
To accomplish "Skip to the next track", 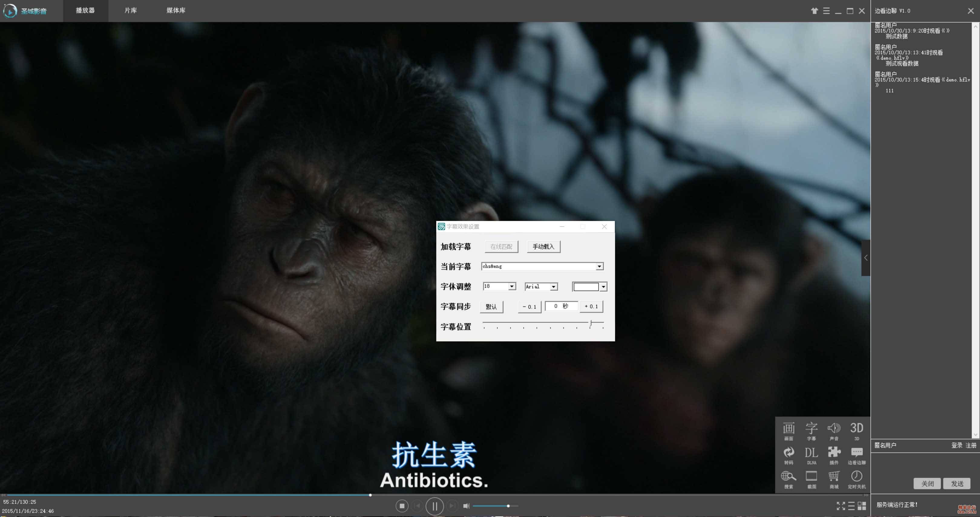I will (452, 506).
